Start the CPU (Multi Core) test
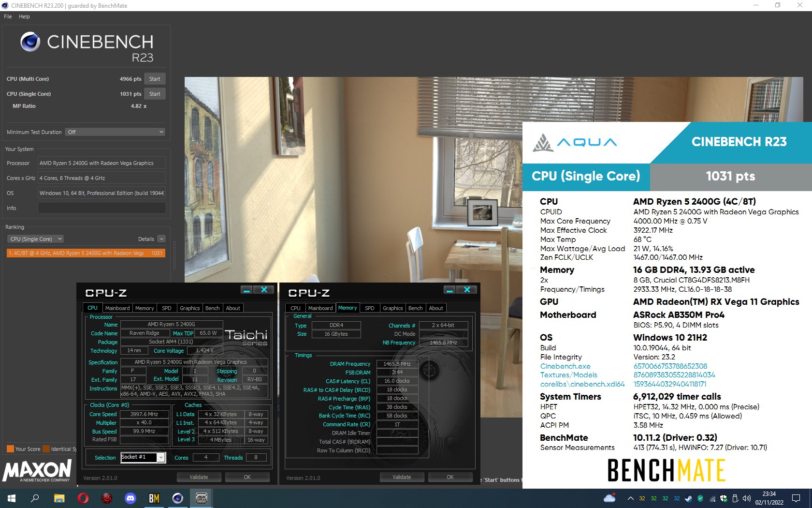Viewport: 812px width, 508px height. click(155, 79)
